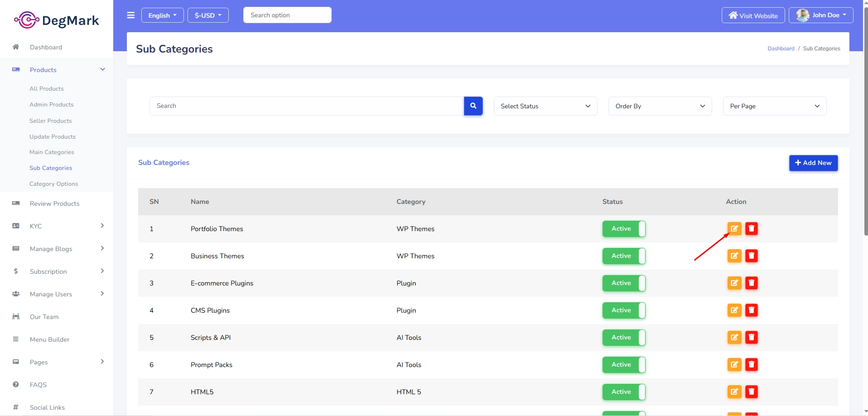Image resolution: width=868 pixels, height=416 pixels.
Task: Click the Category column header
Action: pyautogui.click(x=411, y=201)
